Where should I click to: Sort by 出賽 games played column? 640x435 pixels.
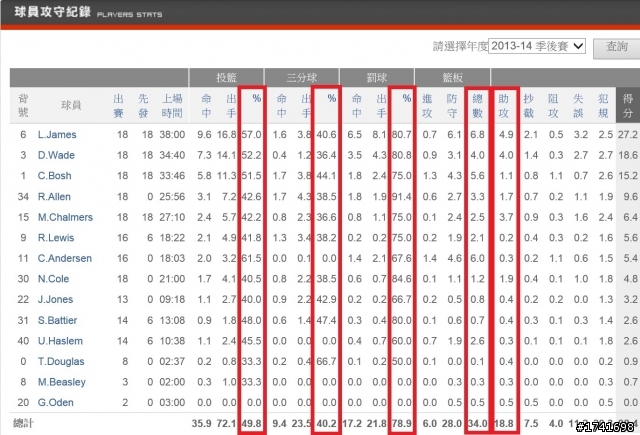pos(118,106)
